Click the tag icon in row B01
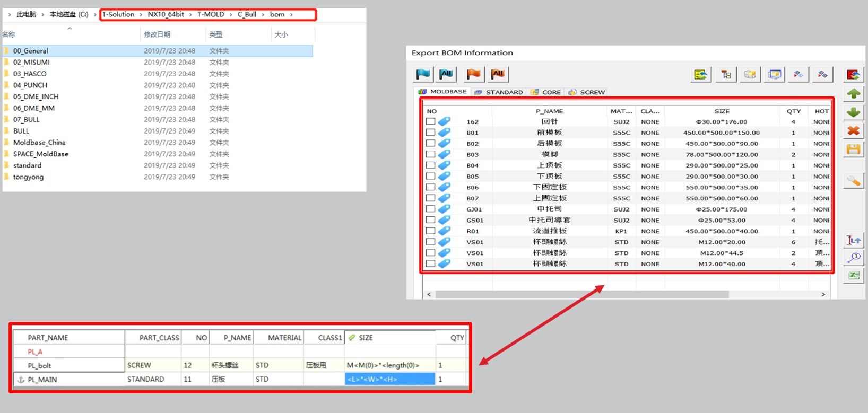The width and height of the screenshot is (868, 413). [444, 133]
